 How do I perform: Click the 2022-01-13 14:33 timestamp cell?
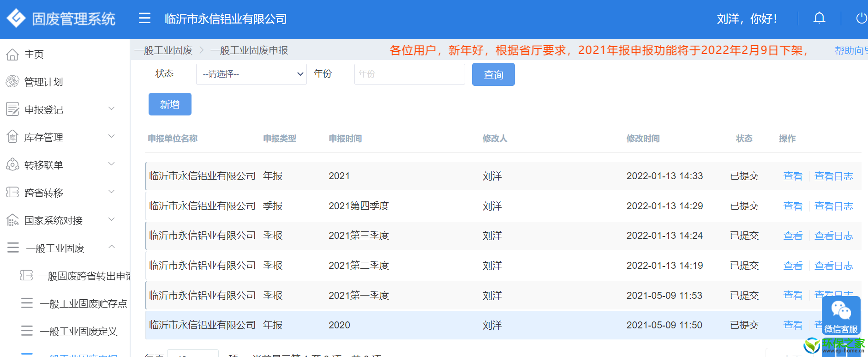(x=664, y=176)
